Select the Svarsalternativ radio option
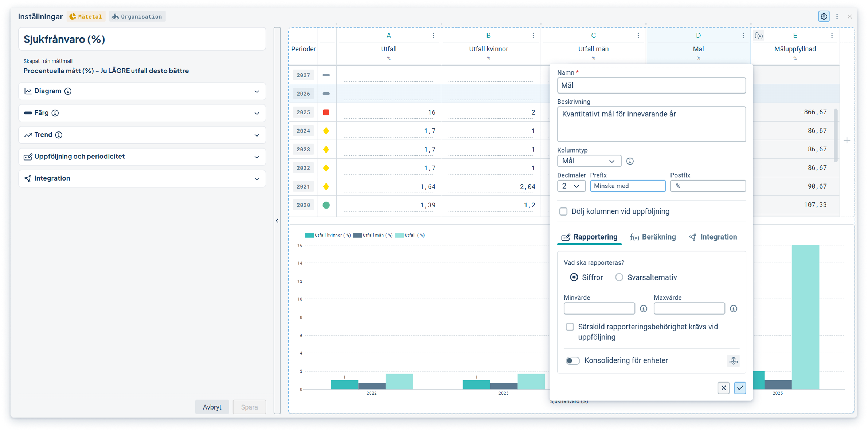 tap(619, 277)
